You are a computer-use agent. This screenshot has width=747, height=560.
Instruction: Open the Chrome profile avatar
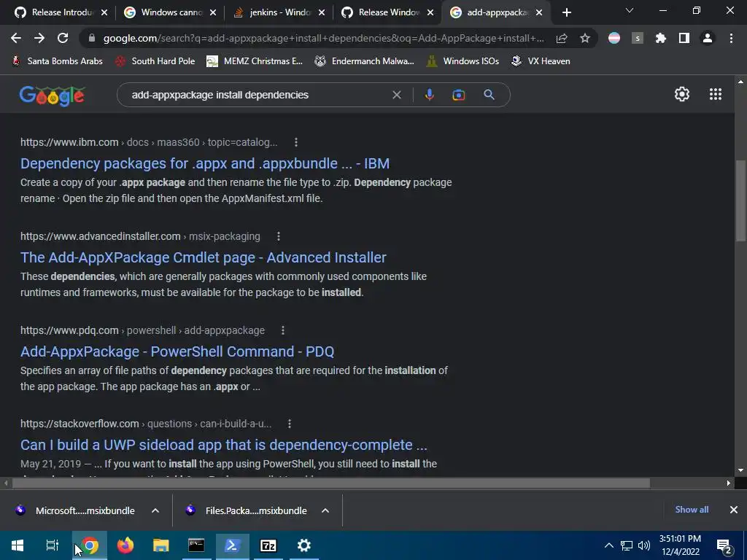coord(708,38)
